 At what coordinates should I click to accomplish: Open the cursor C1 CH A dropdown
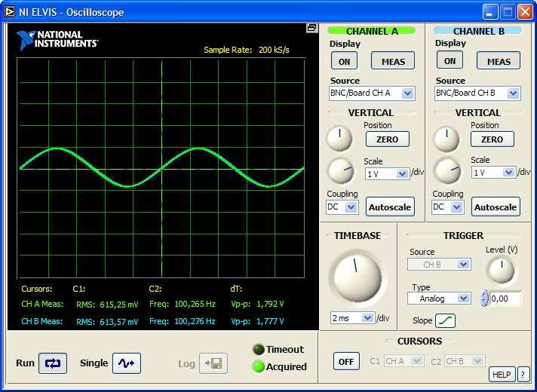(x=404, y=361)
